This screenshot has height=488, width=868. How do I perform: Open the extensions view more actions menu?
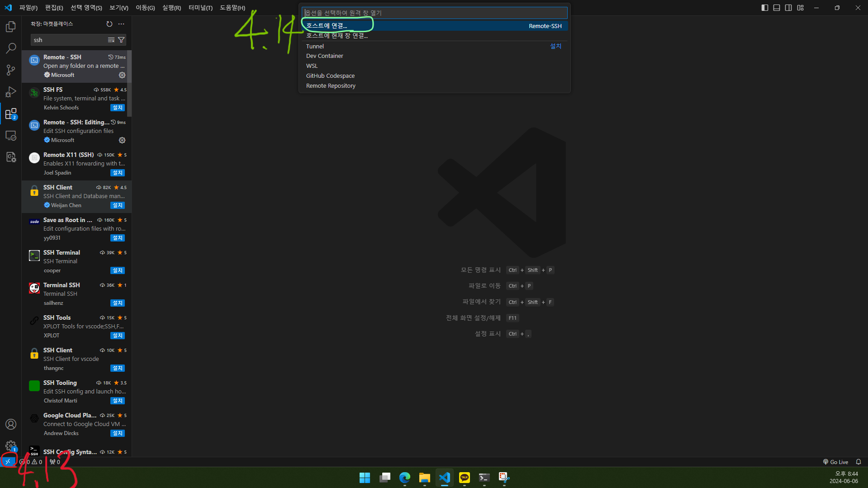121,24
